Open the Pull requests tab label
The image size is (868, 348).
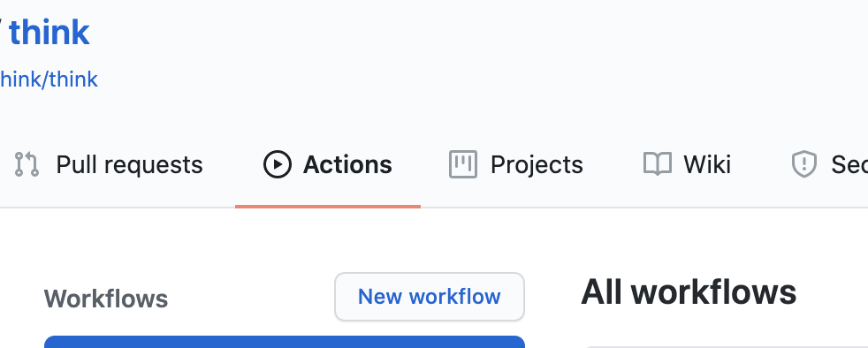(x=130, y=165)
